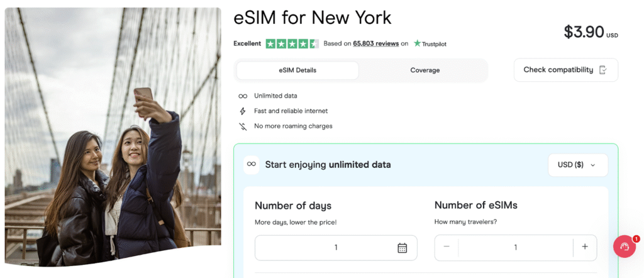644x278 pixels.
Task: Click the infinity icon beside Unlimited data
Action: [243, 96]
